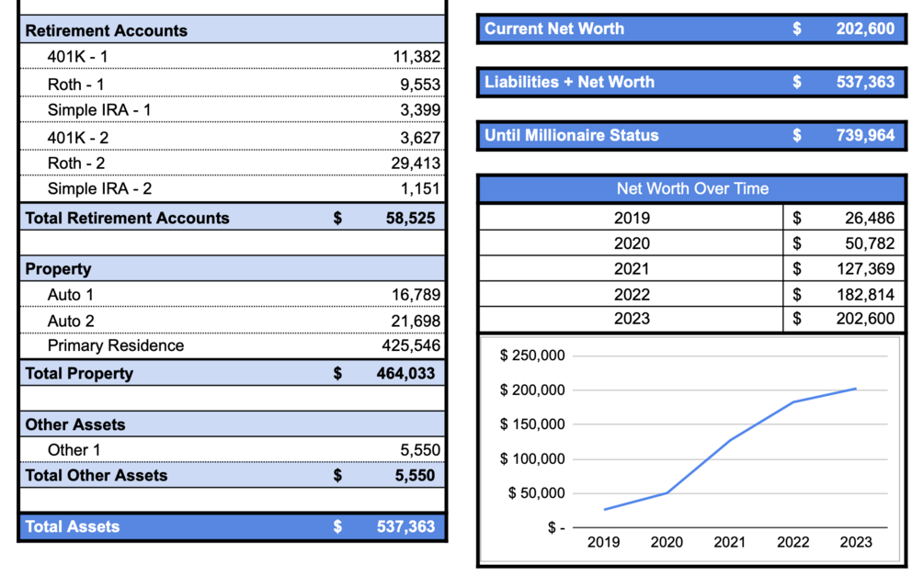Screen dimensions: 924x587
Task: Click the 2023 net worth value 202,600
Action: tap(865, 319)
